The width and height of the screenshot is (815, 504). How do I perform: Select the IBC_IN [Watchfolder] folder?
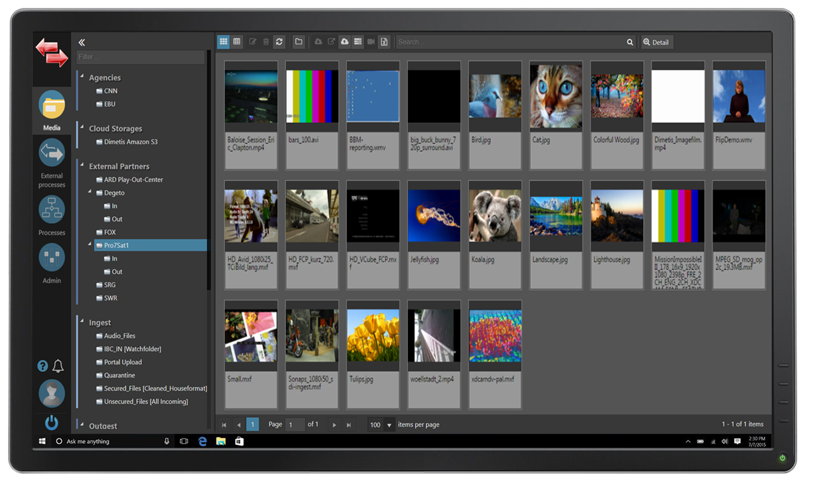(129, 349)
